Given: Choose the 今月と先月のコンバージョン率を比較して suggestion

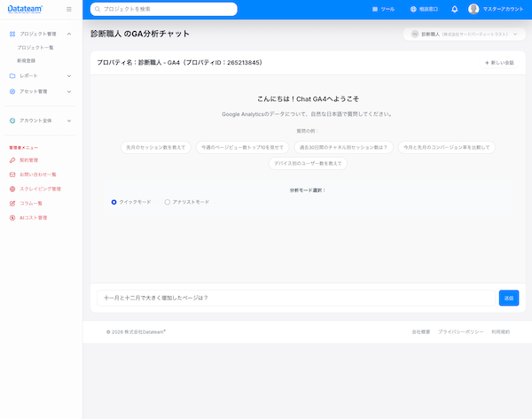Looking at the screenshot, I should tap(447, 147).
